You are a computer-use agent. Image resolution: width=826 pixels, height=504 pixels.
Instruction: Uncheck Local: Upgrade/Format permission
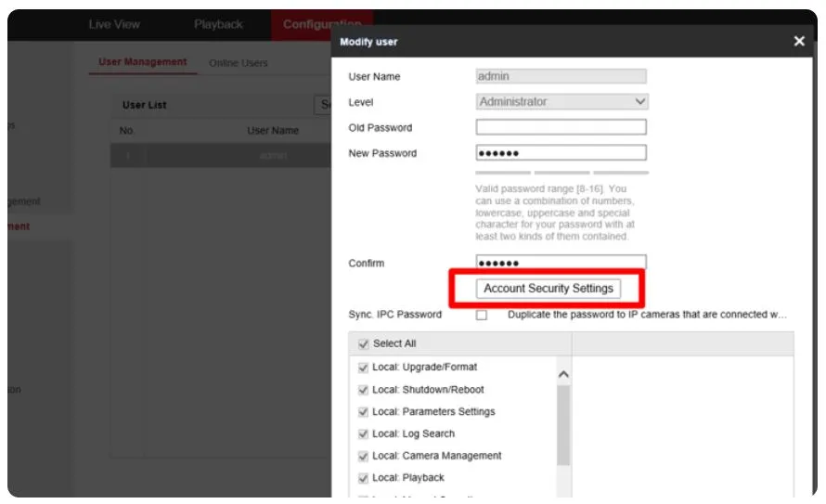click(363, 368)
